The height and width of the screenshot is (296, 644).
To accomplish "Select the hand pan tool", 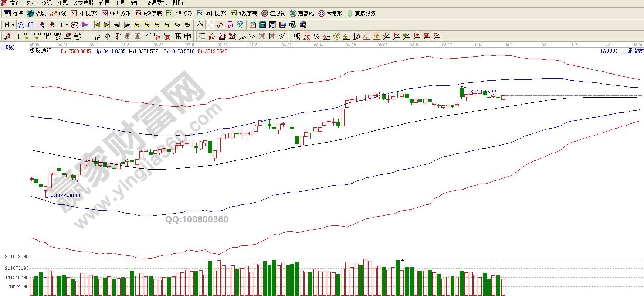I will point(200,25).
